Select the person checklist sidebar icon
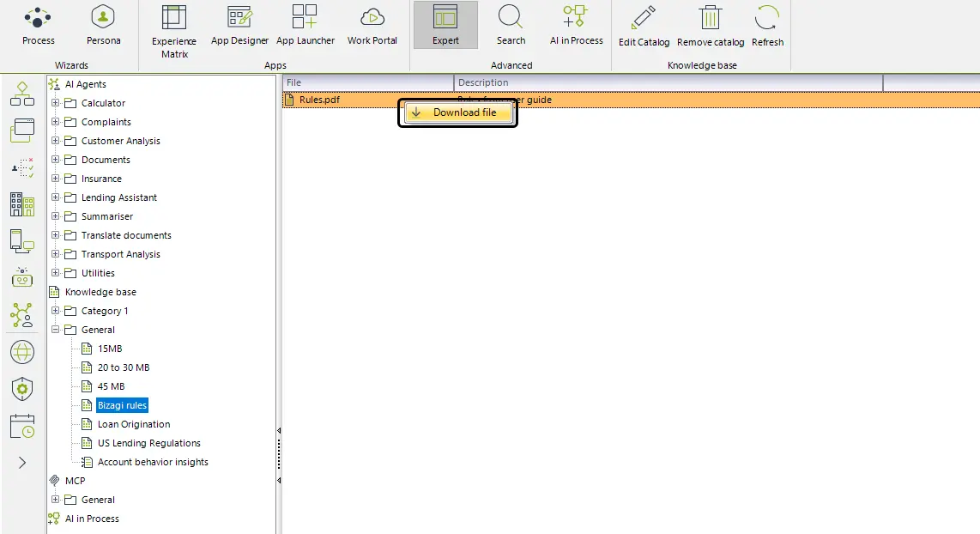The width and height of the screenshot is (980, 534). pyautogui.click(x=21, y=167)
